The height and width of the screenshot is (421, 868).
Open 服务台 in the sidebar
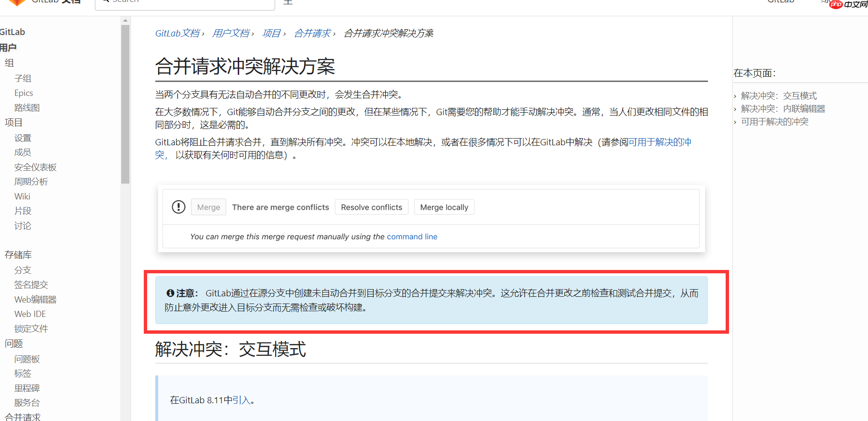(x=27, y=403)
